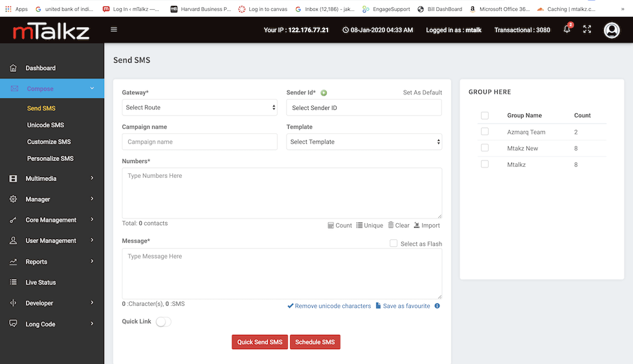Viewport: 633px width, 364px height.
Task: Check the Azmarq Team group checkbox
Action: (x=485, y=132)
